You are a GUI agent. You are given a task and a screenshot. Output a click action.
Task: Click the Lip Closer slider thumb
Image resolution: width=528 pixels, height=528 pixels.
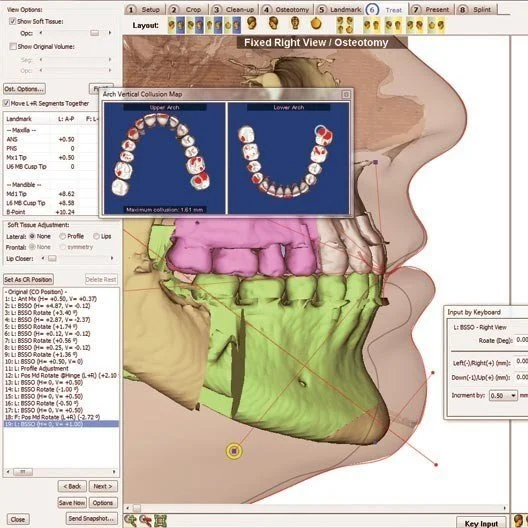tap(52, 259)
